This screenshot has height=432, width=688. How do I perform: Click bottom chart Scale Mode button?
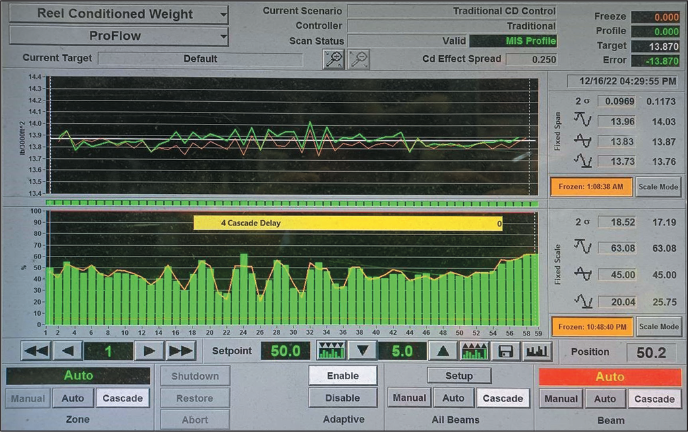coord(659,327)
